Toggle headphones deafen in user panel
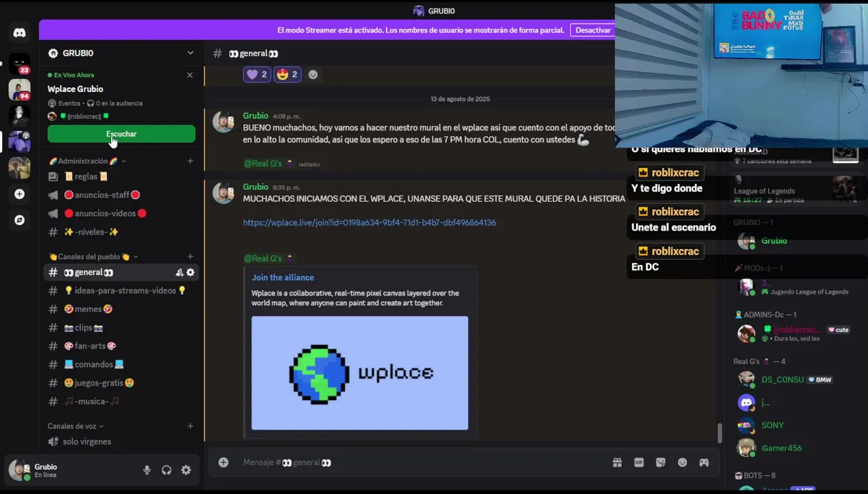 [x=167, y=470]
